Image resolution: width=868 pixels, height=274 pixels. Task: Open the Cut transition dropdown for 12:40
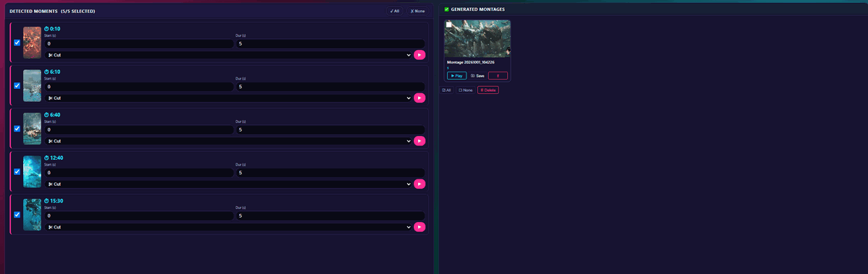coord(229,184)
